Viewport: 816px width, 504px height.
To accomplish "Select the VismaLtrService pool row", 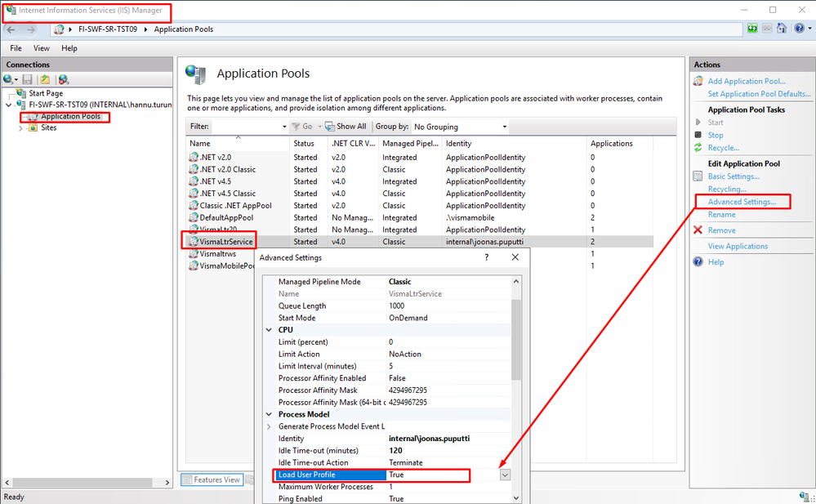I will point(420,242).
